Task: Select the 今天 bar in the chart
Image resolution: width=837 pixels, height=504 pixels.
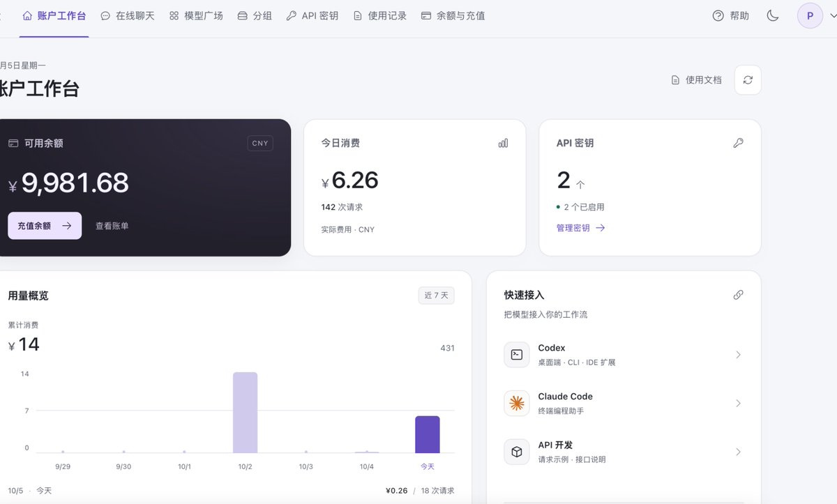Action: coord(428,434)
